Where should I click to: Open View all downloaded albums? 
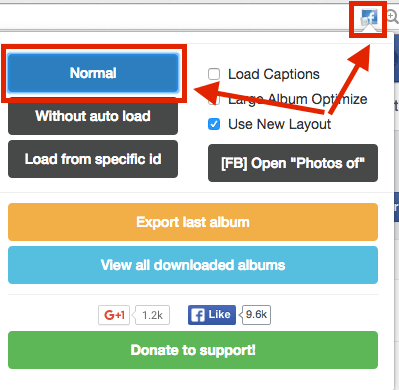pos(193,265)
